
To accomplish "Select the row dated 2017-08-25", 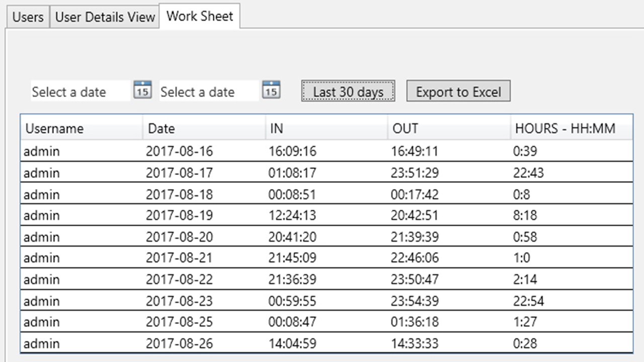I will (x=201, y=322).
